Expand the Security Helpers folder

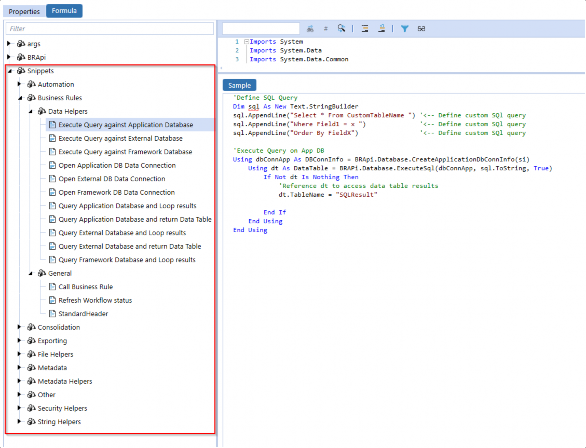(19, 408)
